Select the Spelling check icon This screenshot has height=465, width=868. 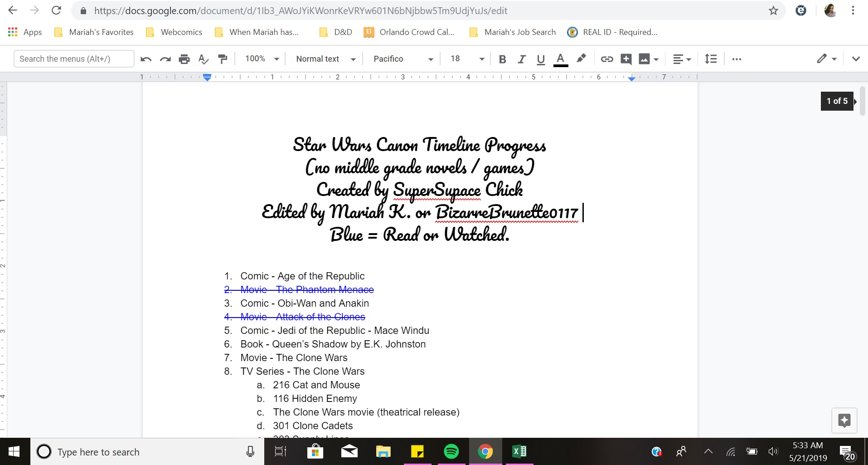click(x=203, y=59)
